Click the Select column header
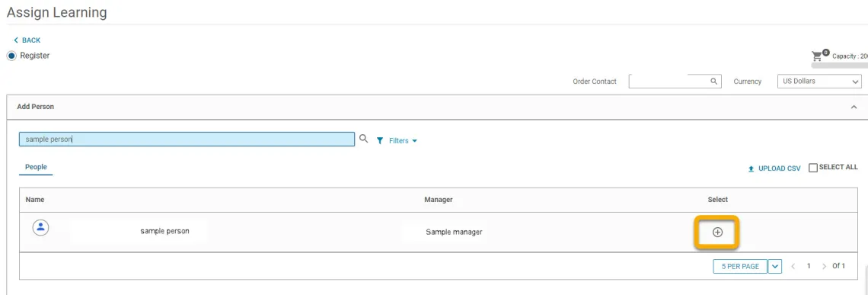The width and height of the screenshot is (868, 295). coord(717,200)
